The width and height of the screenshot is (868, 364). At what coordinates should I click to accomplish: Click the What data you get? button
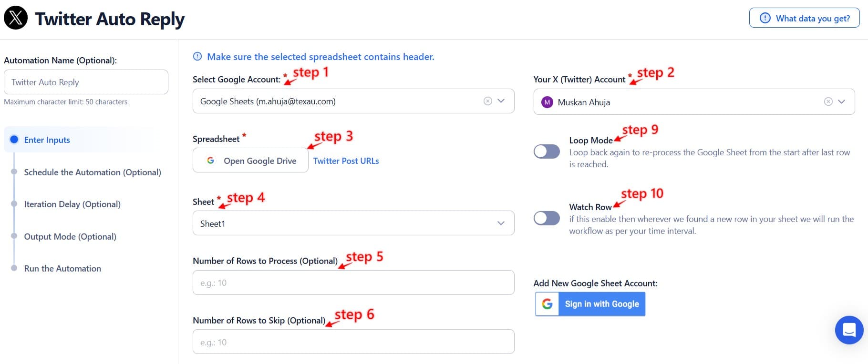tap(804, 18)
